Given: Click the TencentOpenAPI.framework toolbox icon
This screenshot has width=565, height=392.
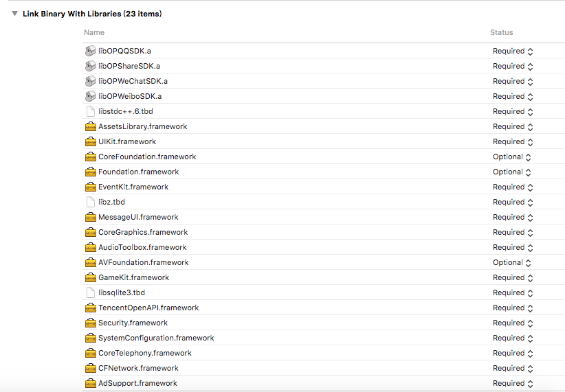Looking at the screenshot, I should coord(90,308).
